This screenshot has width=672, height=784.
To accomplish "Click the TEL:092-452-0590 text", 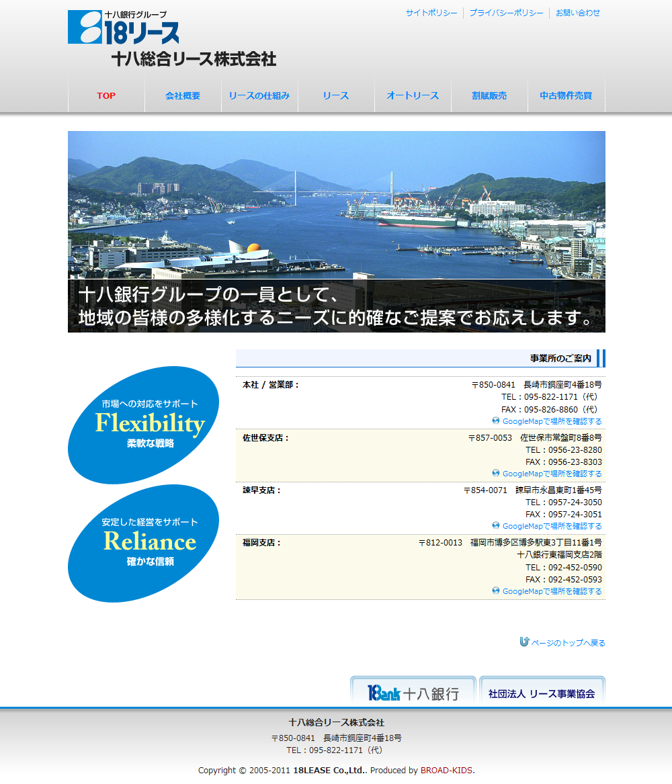I will click(564, 568).
